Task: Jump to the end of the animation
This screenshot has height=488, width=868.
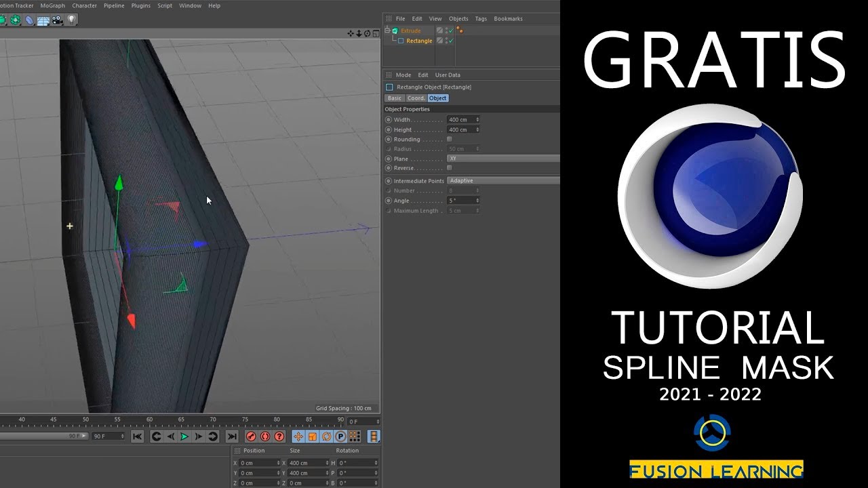Action: click(232, 436)
